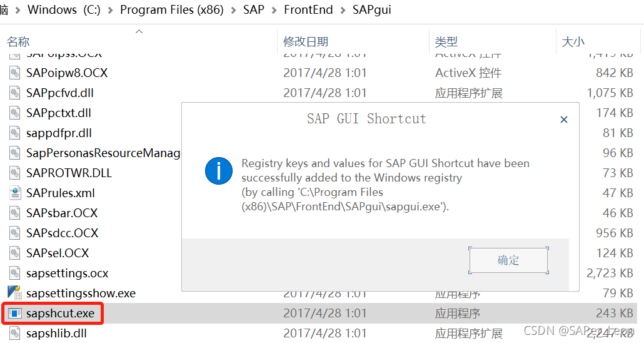Select the sapshcut.exe file name
Screen dimensions: 644x343
coord(61,314)
